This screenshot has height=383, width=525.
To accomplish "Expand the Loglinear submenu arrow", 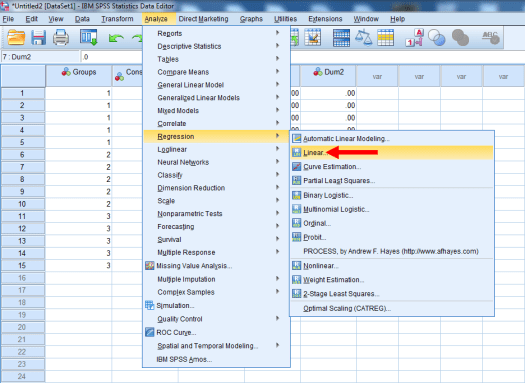I will pyautogui.click(x=278, y=149).
